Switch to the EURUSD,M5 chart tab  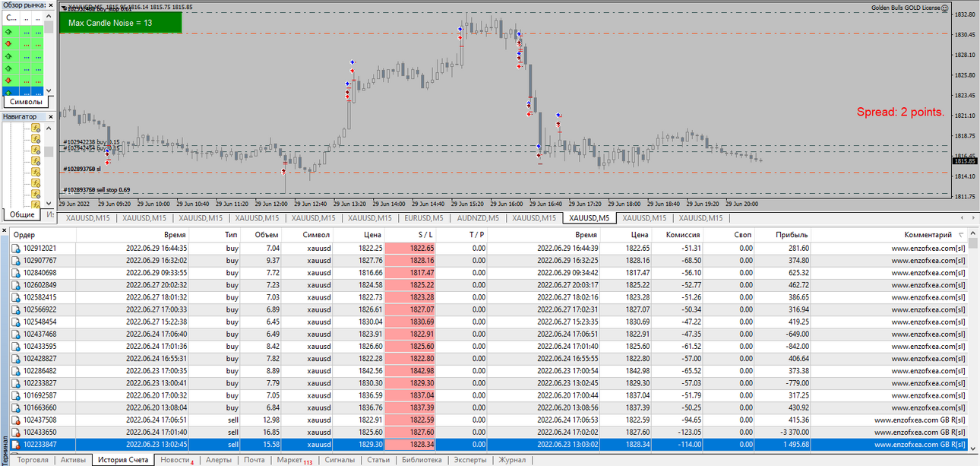click(x=422, y=218)
